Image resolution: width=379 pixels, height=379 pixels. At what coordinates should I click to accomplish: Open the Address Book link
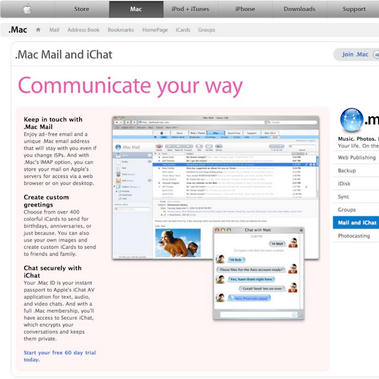click(x=83, y=30)
